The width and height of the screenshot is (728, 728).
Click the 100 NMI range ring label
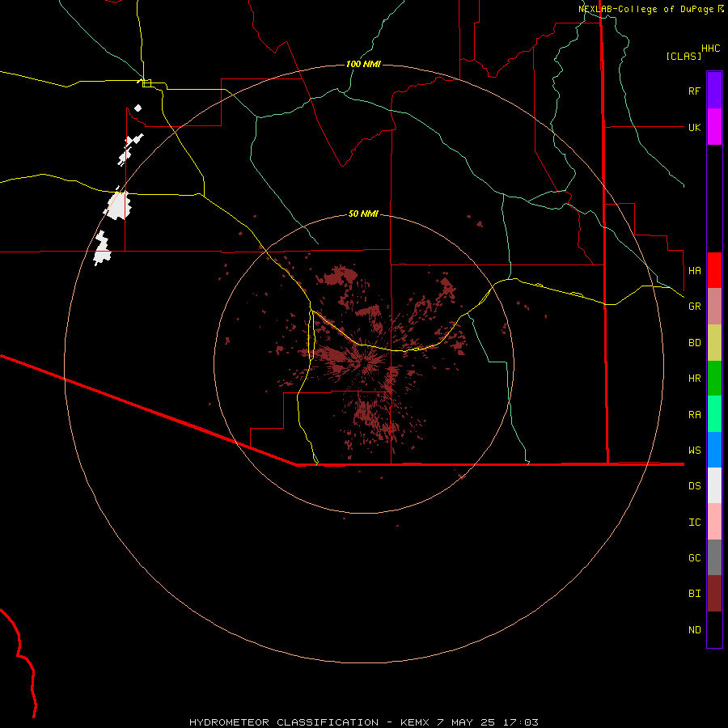[x=363, y=64]
